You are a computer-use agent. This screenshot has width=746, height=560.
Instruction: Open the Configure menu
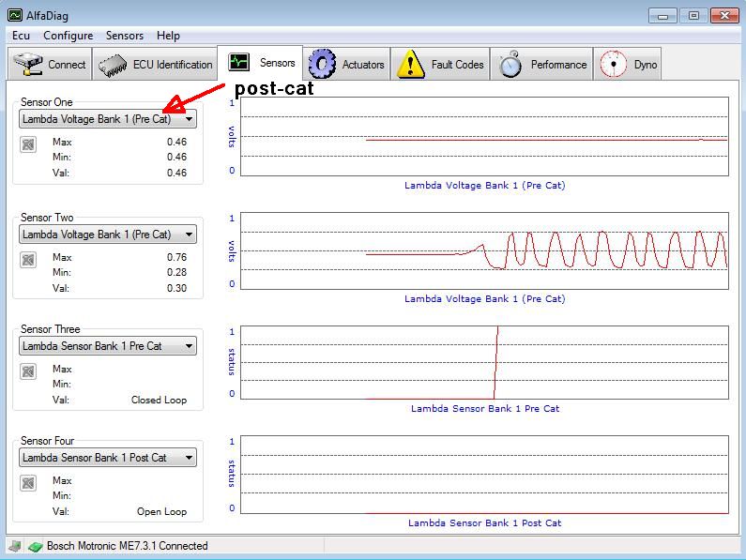tap(68, 36)
